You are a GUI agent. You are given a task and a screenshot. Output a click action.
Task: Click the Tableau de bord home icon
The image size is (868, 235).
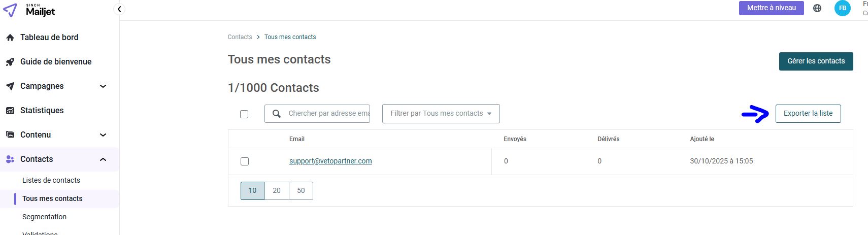(x=10, y=38)
